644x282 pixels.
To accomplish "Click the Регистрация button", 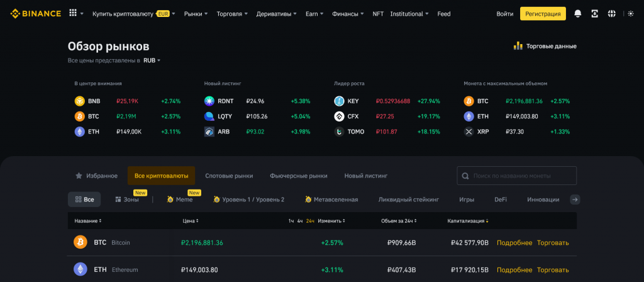I will tap(543, 14).
